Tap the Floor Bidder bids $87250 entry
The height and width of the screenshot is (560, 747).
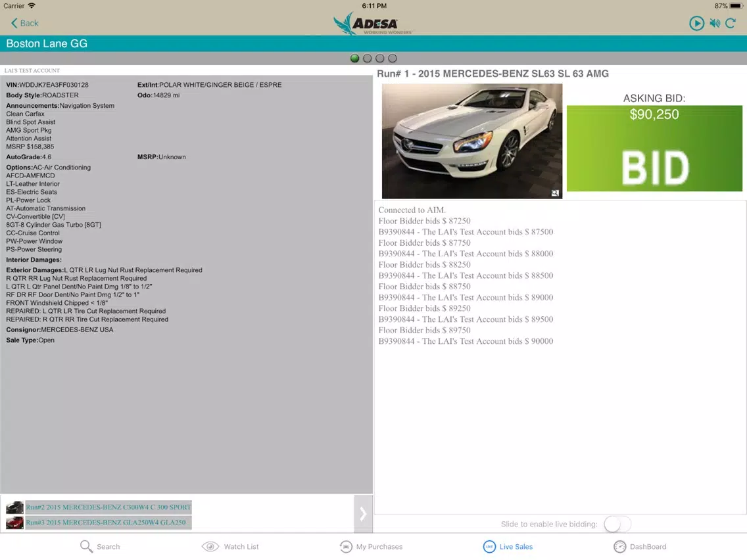[x=424, y=221]
